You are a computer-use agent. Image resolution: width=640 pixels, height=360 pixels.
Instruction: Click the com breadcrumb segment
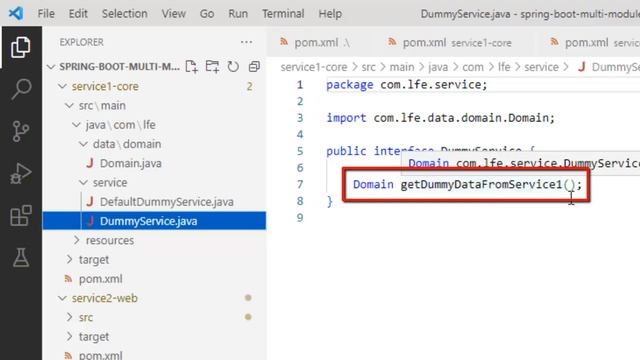pos(473,67)
